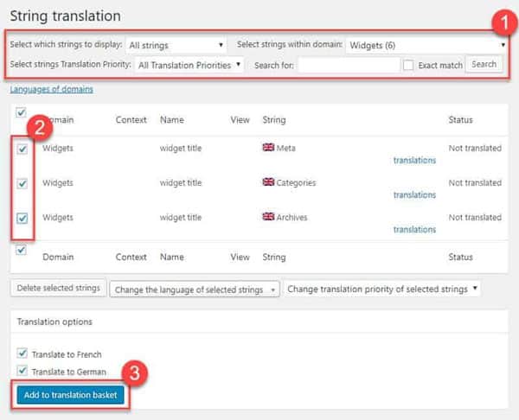
Task: Open the 'All strings' display dropdown
Action: coord(176,44)
